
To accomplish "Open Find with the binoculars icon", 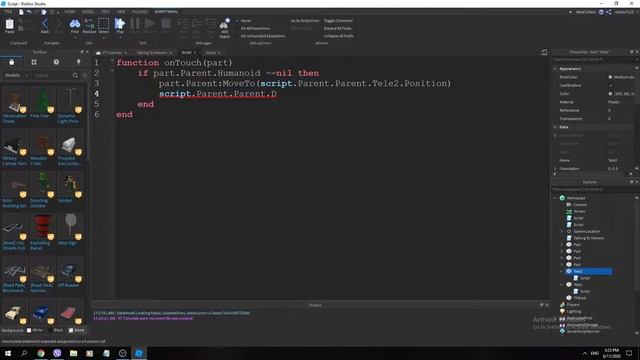I will click(74, 24).
